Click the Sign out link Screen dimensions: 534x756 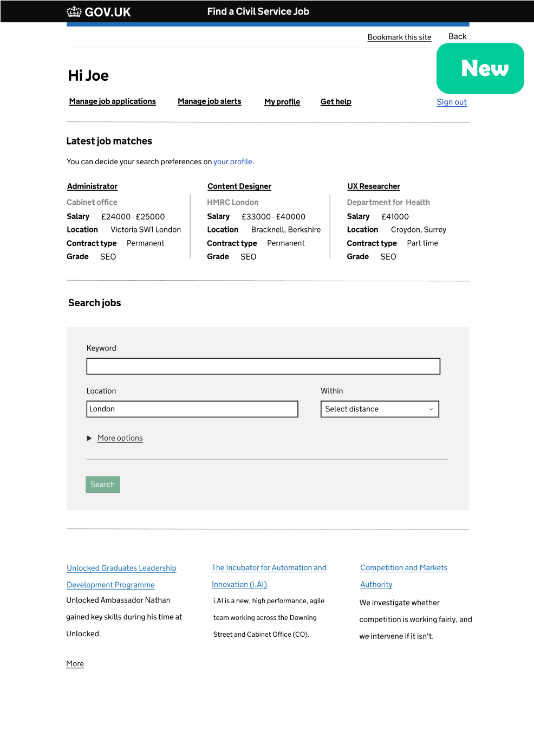pyautogui.click(x=451, y=102)
